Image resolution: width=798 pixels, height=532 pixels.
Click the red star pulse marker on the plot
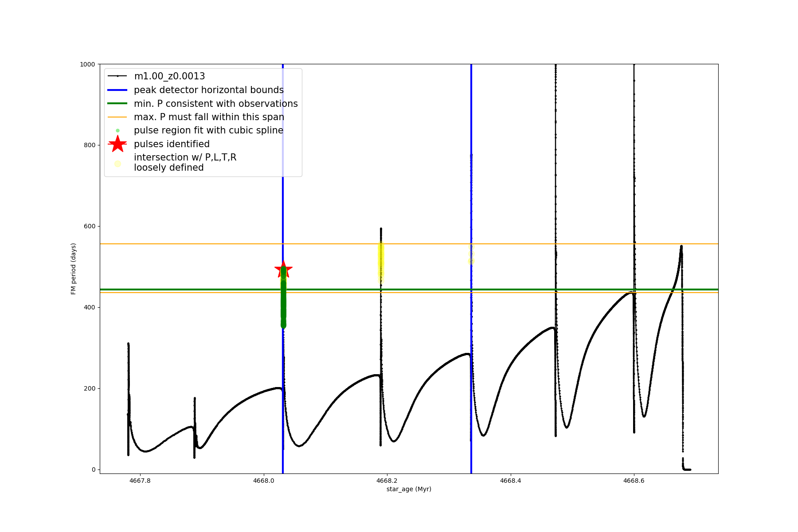pyautogui.click(x=283, y=269)
